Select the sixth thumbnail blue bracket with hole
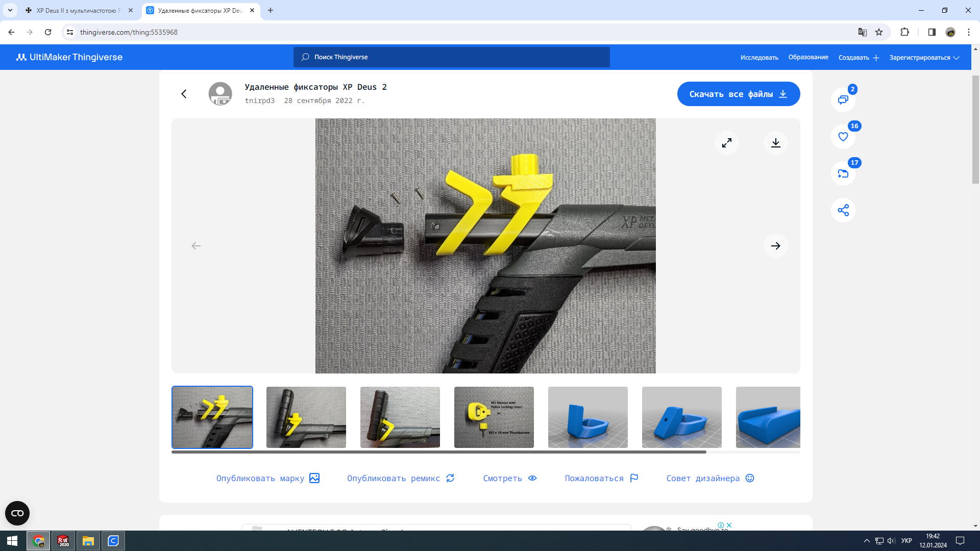This screenshot has width=980, height=551. coord(682,417)
